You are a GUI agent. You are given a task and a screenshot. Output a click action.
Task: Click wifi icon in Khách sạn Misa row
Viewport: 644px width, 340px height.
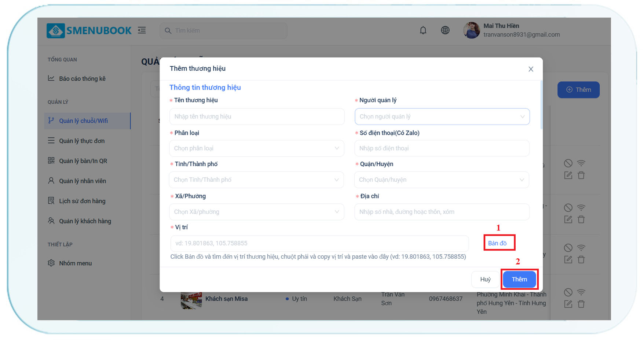point(581,292)
